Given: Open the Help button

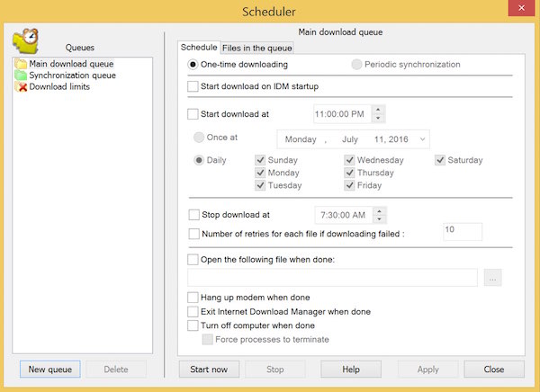Looking at the screenshot, I should click(351, 369).
